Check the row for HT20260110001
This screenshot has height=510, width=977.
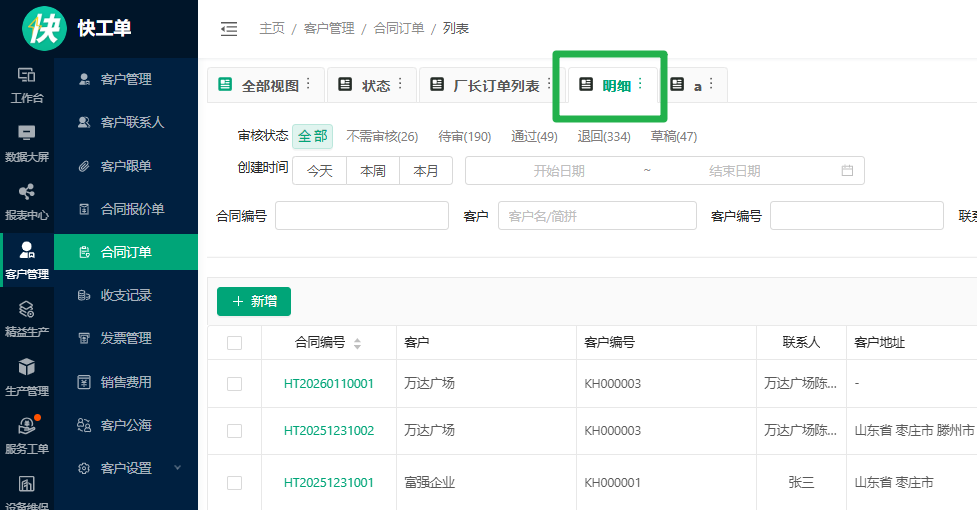point(235,383)
